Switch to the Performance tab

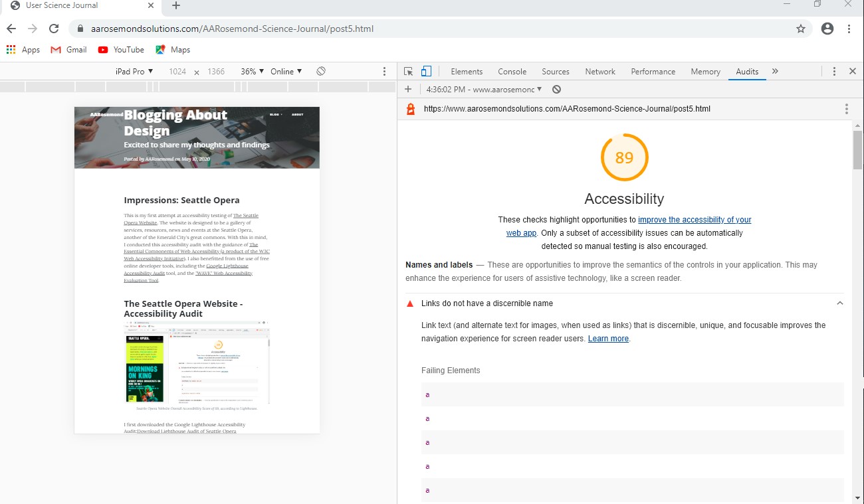point(653,71)
